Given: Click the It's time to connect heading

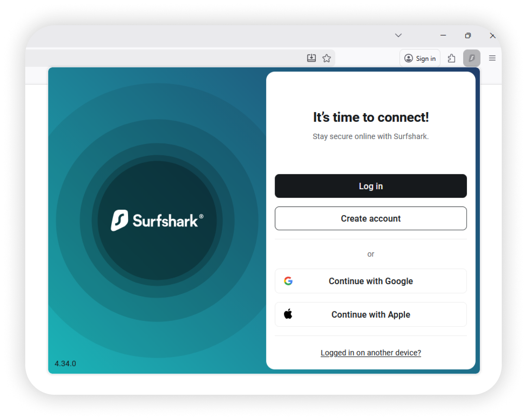Looking at the screenshot, I should 371,117.
